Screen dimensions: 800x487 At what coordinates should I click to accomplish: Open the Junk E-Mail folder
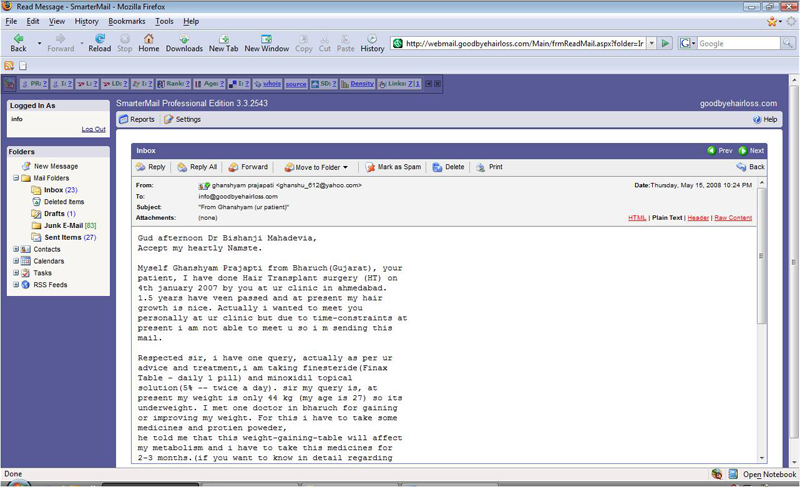click(x=64, y=225)
